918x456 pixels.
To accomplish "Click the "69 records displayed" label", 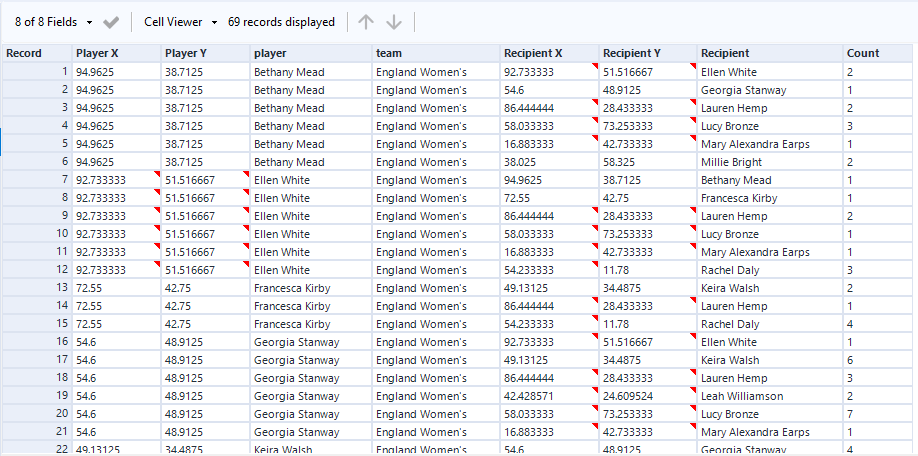I will [281, 22].
